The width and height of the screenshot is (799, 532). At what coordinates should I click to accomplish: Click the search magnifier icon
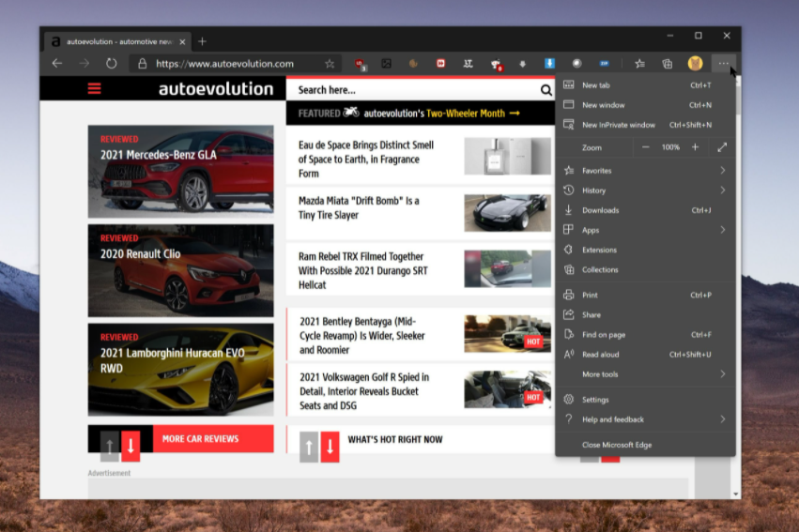click(545, 90)
